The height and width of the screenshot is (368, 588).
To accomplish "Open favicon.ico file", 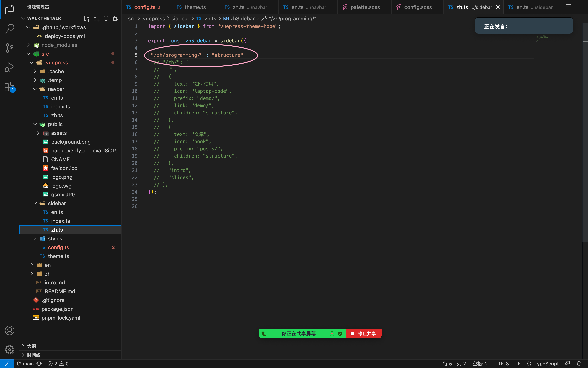I will click(x=70, y=168).
